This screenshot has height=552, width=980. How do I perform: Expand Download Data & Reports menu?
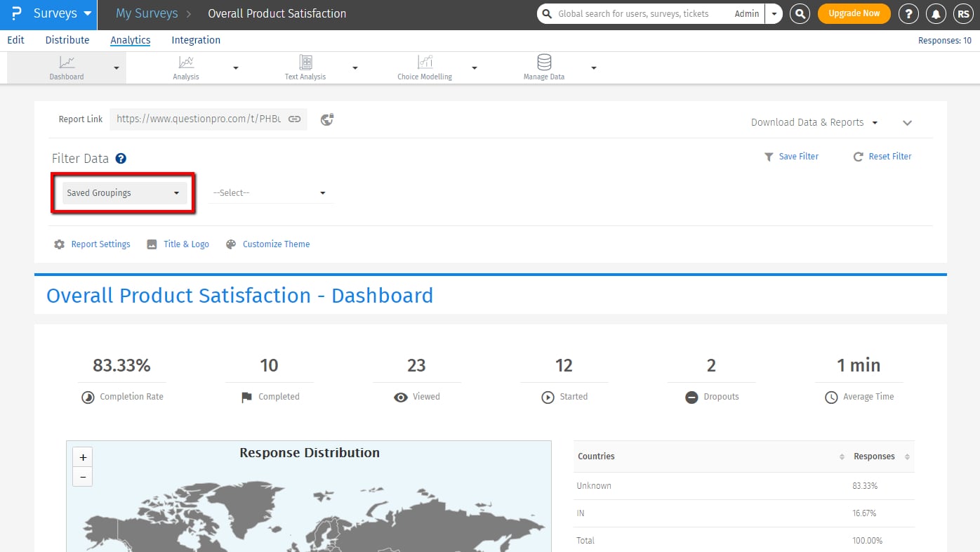[x=814, y=122]
